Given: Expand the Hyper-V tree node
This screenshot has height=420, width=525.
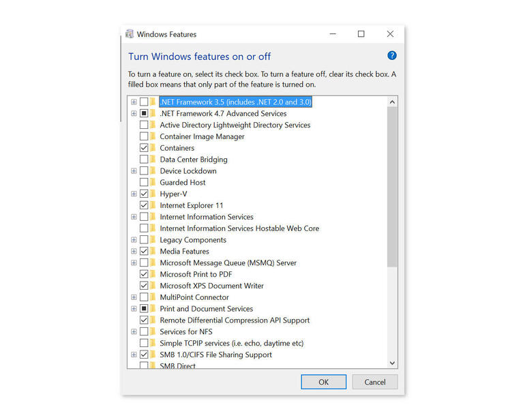Looking at the screenshot, I should point(134,194).
